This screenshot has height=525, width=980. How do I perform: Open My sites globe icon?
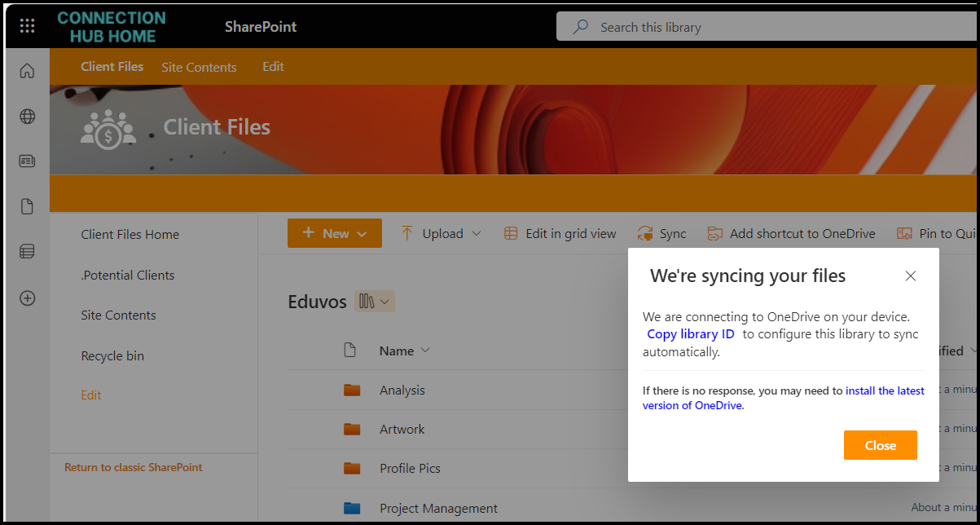pyautogui.click(x=27, y=117)
